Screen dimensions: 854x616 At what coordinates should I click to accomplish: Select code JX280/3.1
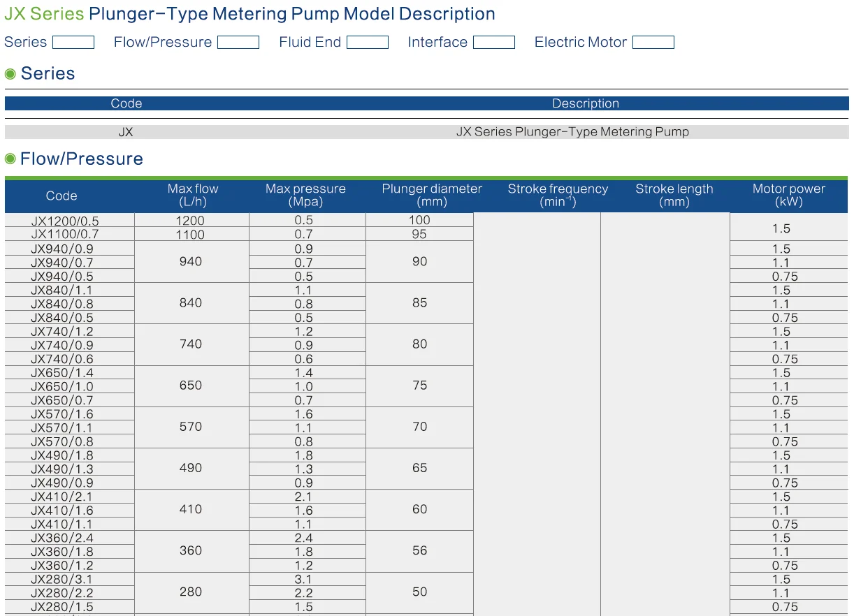tap(70, 579)
